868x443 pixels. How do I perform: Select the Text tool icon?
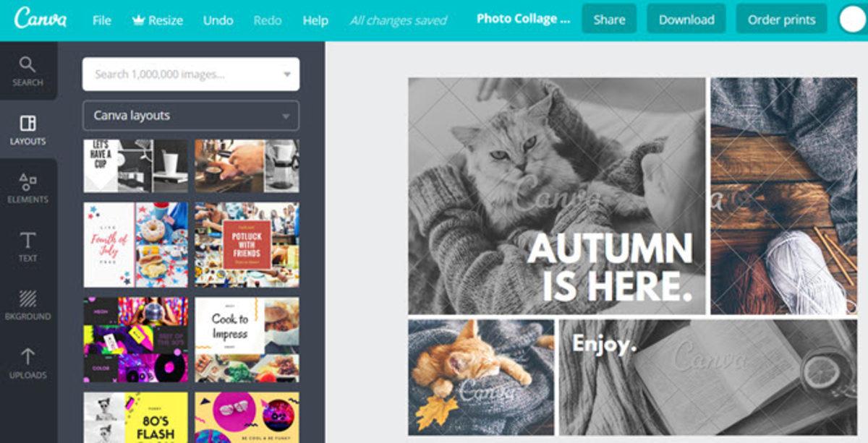pyautogui.click(x=27, y=246)
